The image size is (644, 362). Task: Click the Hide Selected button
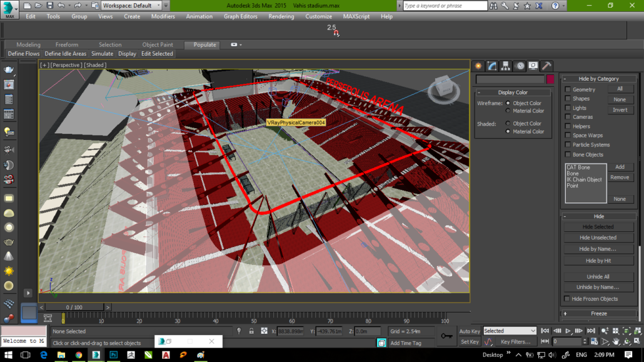coord(598,227)
